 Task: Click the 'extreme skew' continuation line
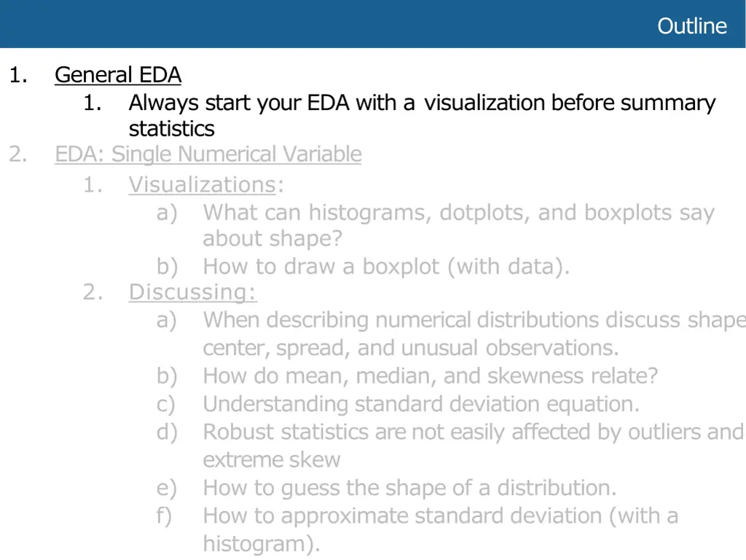coord(271,460)
